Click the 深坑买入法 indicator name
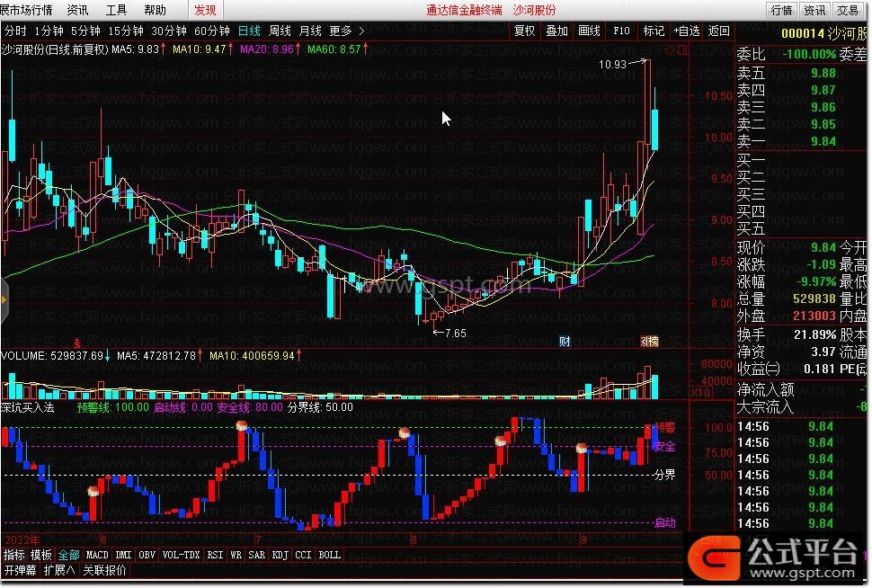This screenshot has height=588, width=872. 28,407
